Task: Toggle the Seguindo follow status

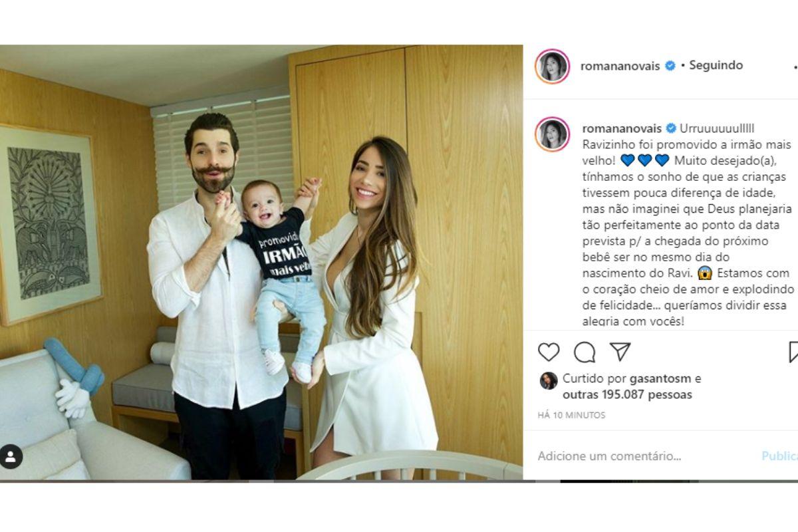Action: point(716,65)
